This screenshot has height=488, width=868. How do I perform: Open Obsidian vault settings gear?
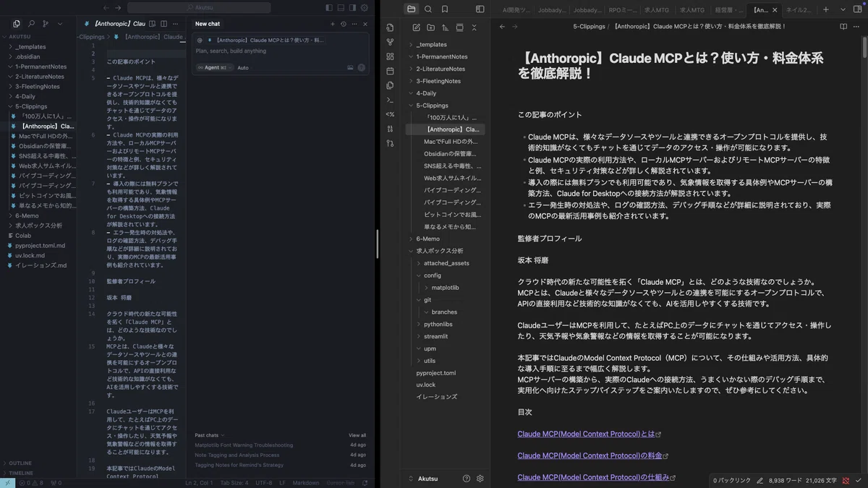480,479
